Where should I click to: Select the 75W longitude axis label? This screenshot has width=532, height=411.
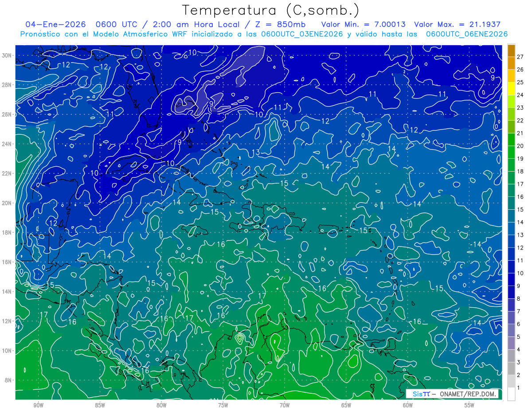coord(223,405)
